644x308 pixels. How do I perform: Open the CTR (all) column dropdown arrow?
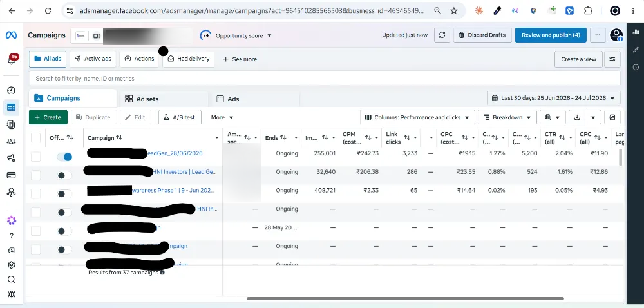click(x=572, y=138)
